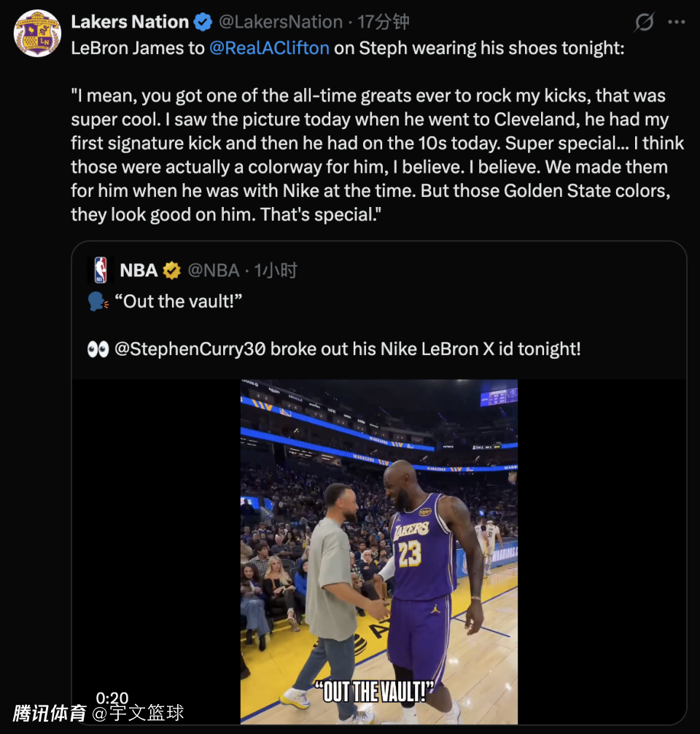The height and width of the screenshot is (734, 700).
Task: Click the blue verified badge beside Lakers Nation
Action: click(203, 23)
